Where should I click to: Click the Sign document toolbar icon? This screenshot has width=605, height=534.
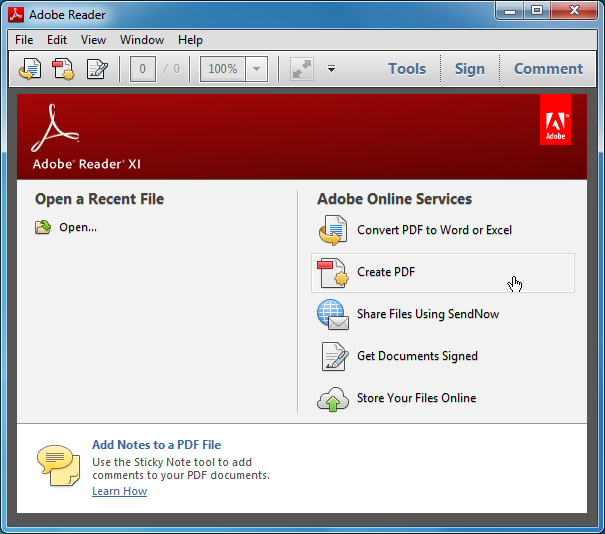point(96,69)
